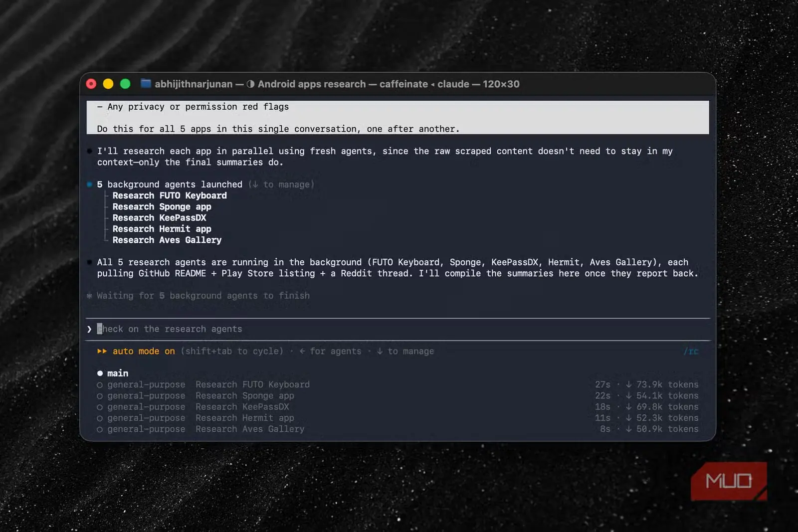The height and width of the screenshot is (532, 798).
Task: Click the down-arrow icon next to '73.9k tokens'
Action: pyautogui.click(x=629, y=384)
